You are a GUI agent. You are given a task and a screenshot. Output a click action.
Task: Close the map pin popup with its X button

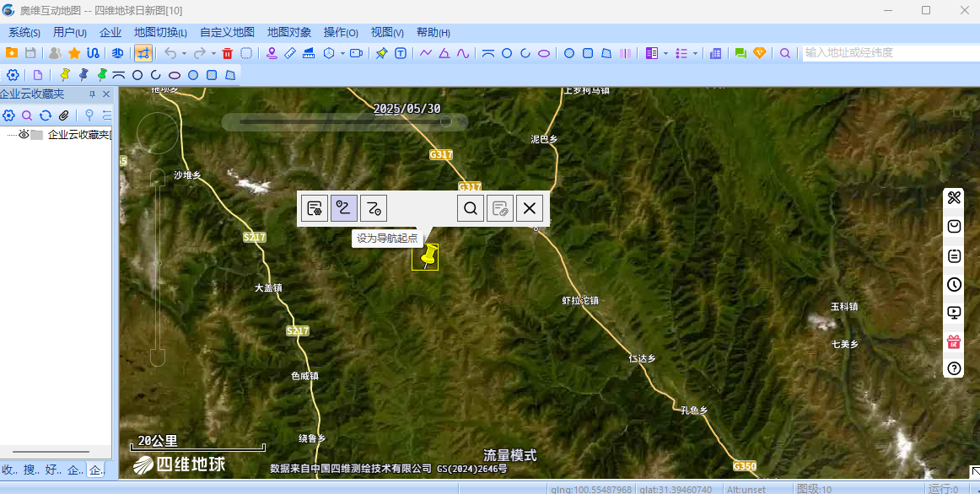coord(530,208)
